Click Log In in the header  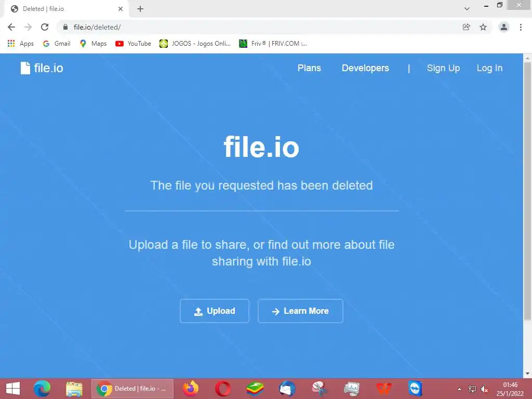[489, 68]
